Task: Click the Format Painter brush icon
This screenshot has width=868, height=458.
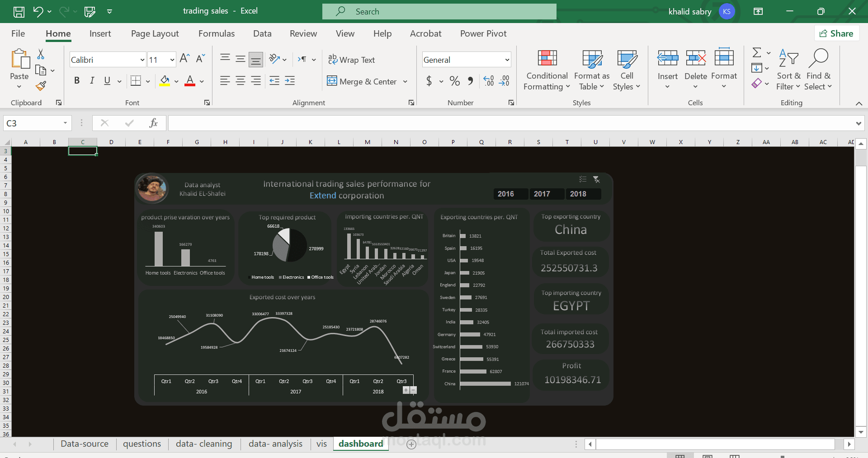Action: (41, 86)
